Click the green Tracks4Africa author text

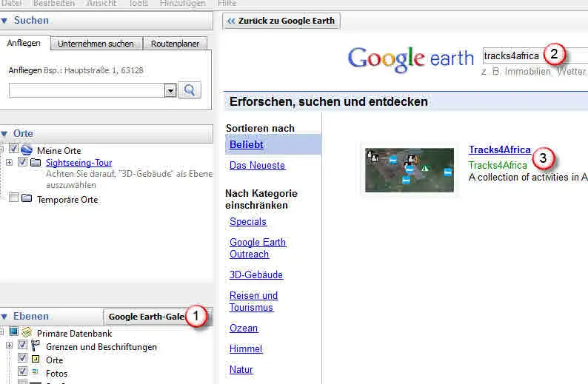[498, 165]
